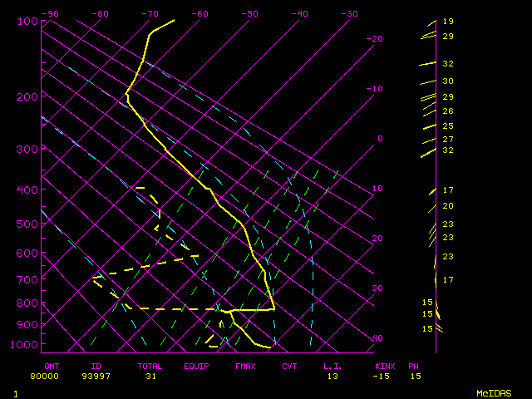Select the FMAX header label

(x=244, y=366)
